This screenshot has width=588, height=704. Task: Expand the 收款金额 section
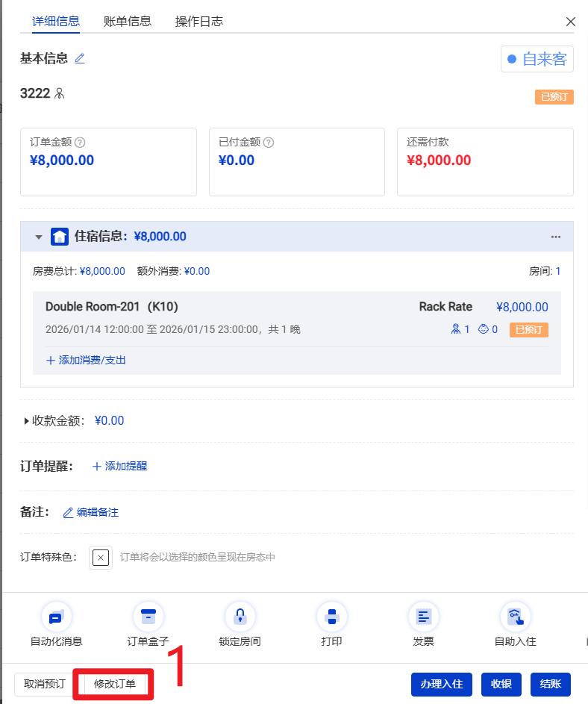tap(27, 421)
